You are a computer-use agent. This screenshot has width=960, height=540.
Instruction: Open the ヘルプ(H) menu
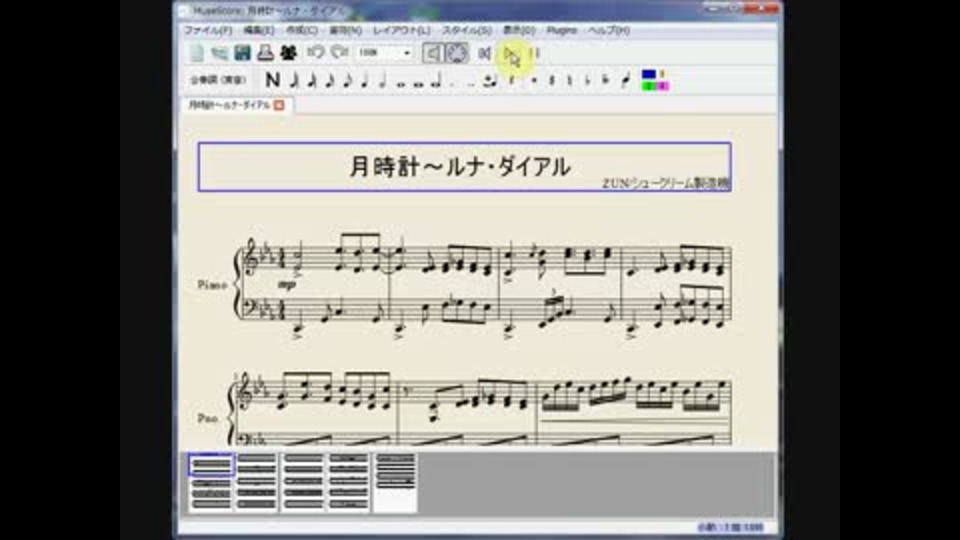coord(609,30)
